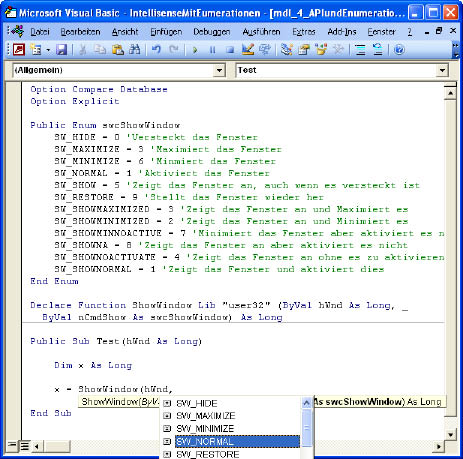Click the IntelliSense list scrollbar thumb
Image resolution: width=463 pixels, height=459 pixels.
click(306, 428)
